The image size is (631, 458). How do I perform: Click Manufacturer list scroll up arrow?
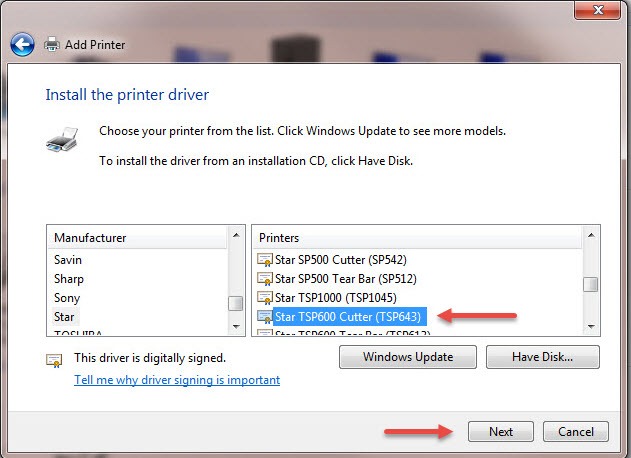236,235
